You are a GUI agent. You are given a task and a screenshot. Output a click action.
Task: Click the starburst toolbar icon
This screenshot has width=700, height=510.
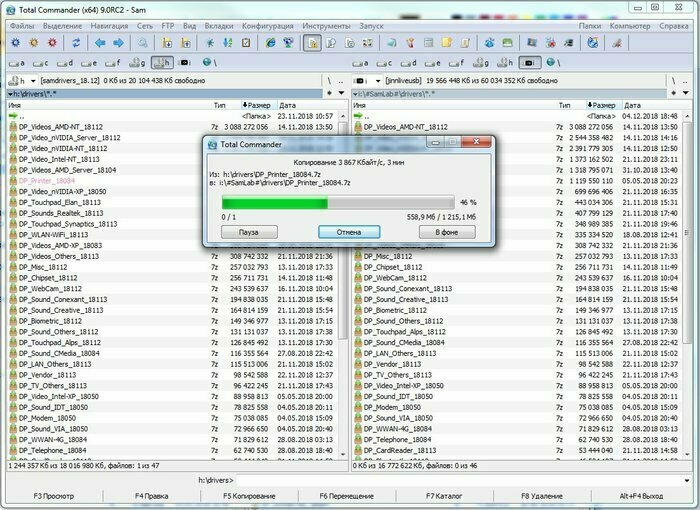pyautogui.click(x=209, y=43)
